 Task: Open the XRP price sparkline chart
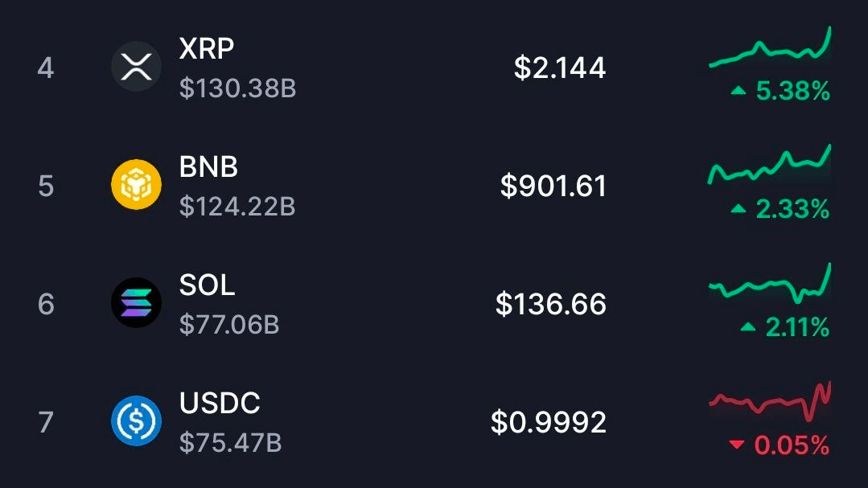pyautogui.click(x=770, y=50)
